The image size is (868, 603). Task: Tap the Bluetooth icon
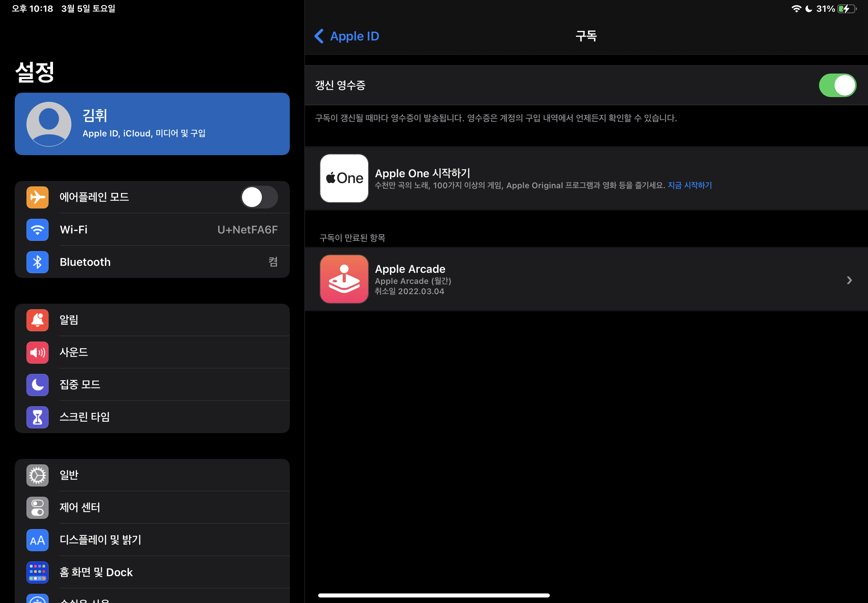38,262
